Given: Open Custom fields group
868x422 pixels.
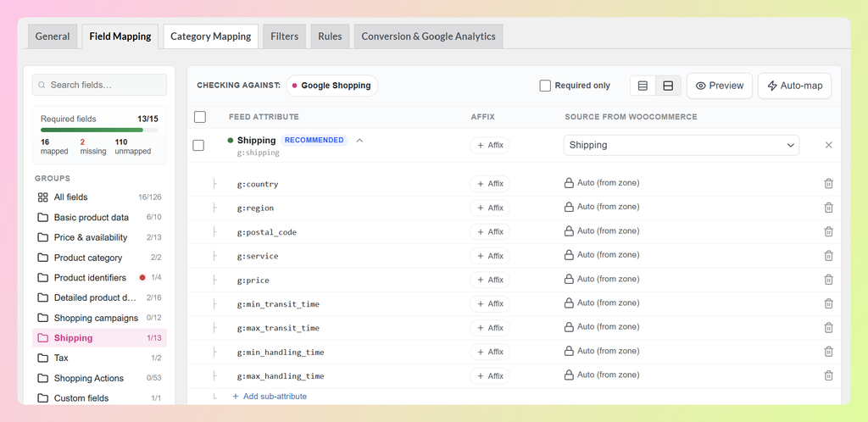Looking at the screenshot, I should point(99,398).
